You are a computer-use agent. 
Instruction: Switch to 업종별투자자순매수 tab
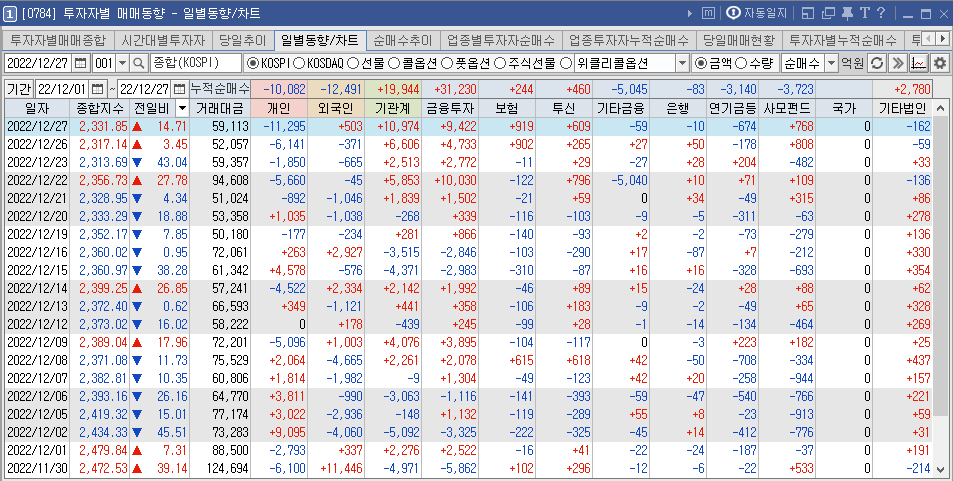tap(501, 41)
